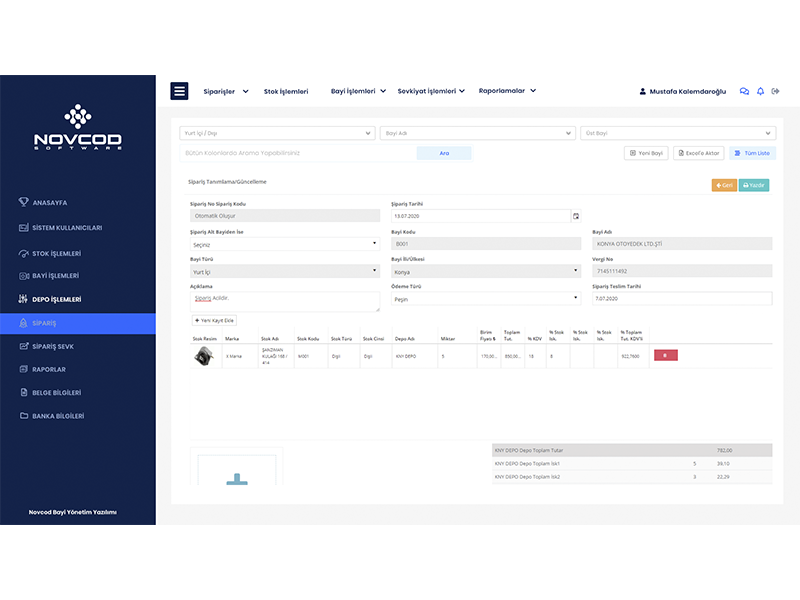
Task: Click the Yeni Kayıt Ekle button
Action: coord(214,320)
